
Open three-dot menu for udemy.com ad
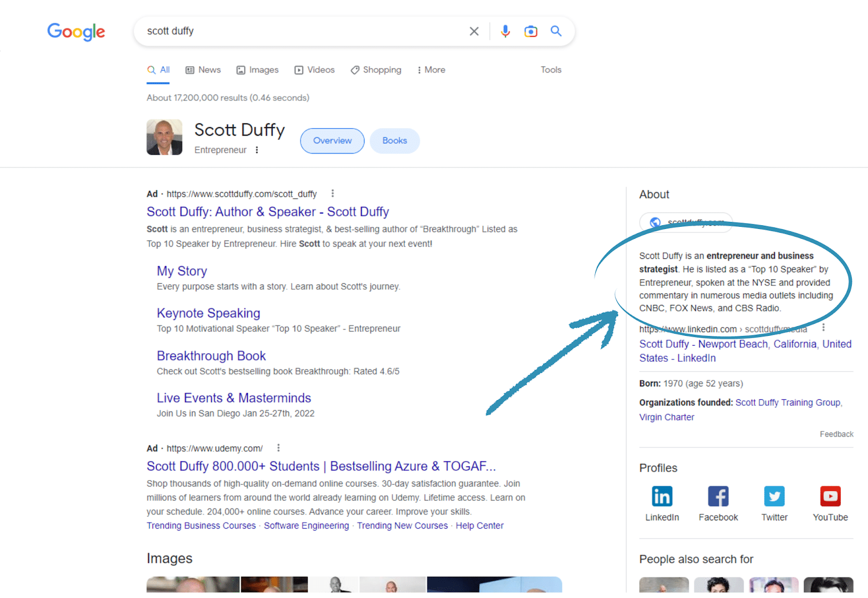click(278, 448)
